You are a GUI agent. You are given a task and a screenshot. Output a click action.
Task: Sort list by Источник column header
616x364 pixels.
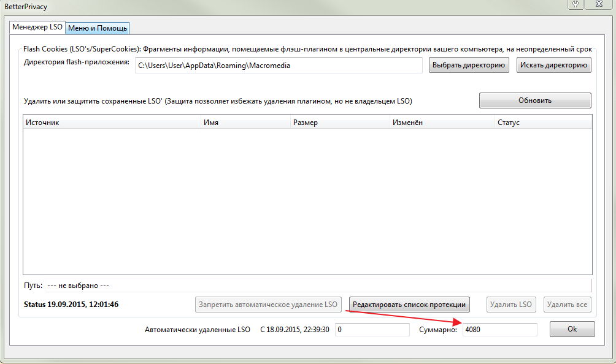tap(112, 123)
